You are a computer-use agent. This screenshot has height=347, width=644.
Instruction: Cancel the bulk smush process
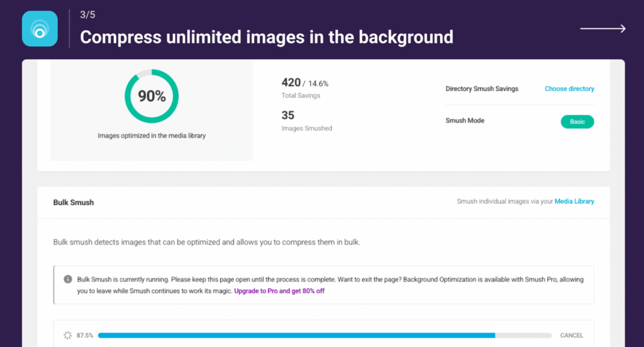tap(571, 336)
